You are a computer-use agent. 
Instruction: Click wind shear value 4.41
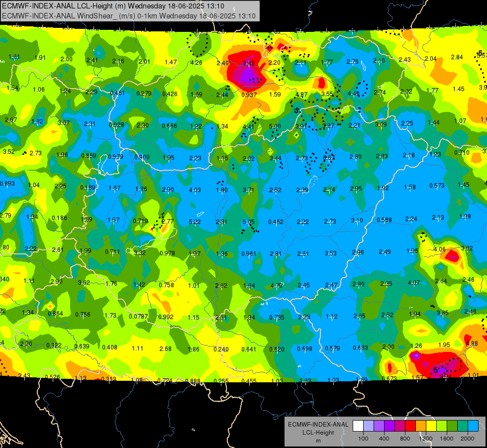pyautogui.click(x=248, y=127)
